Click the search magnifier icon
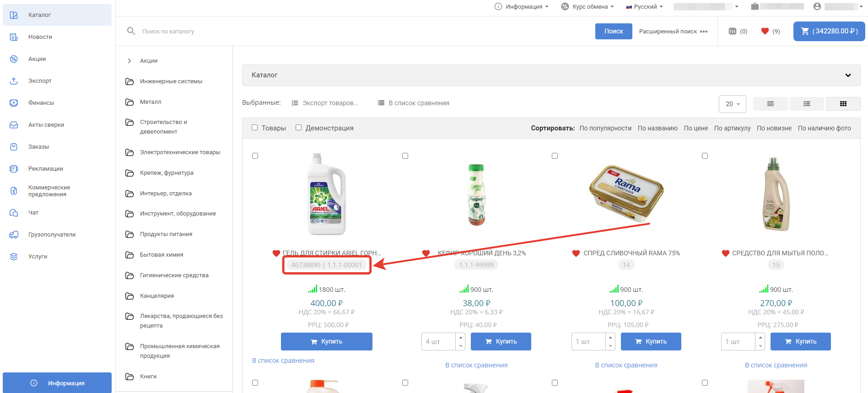The width and height of the screenshot is (868, 393). [x=131, y=31]
